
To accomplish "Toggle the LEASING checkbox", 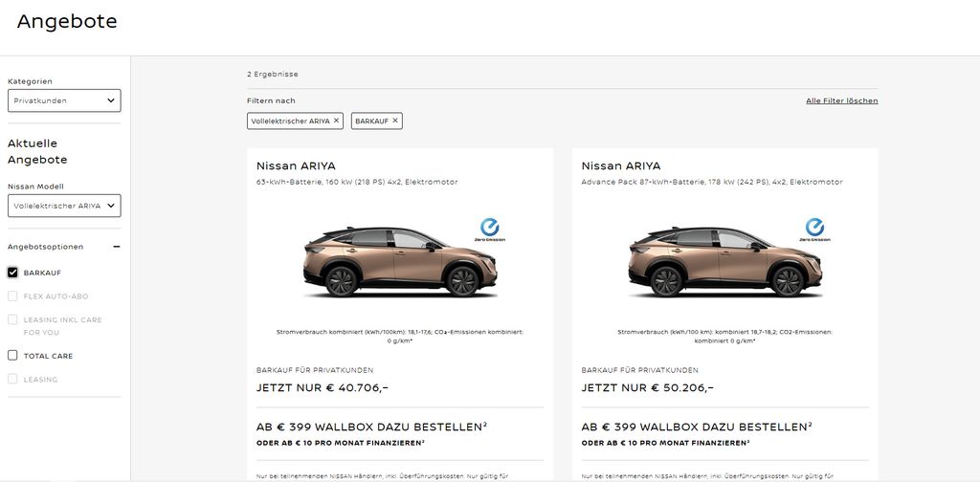I will [12, 379].
